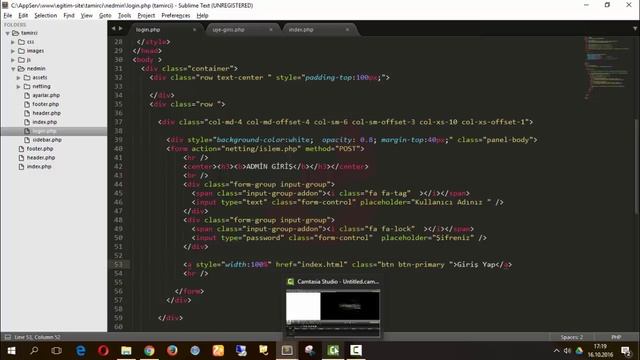Image resolution: width=640 pixels, height=360 pixels.
Task: Open the volume control in system tray
Action: point(567,350)
